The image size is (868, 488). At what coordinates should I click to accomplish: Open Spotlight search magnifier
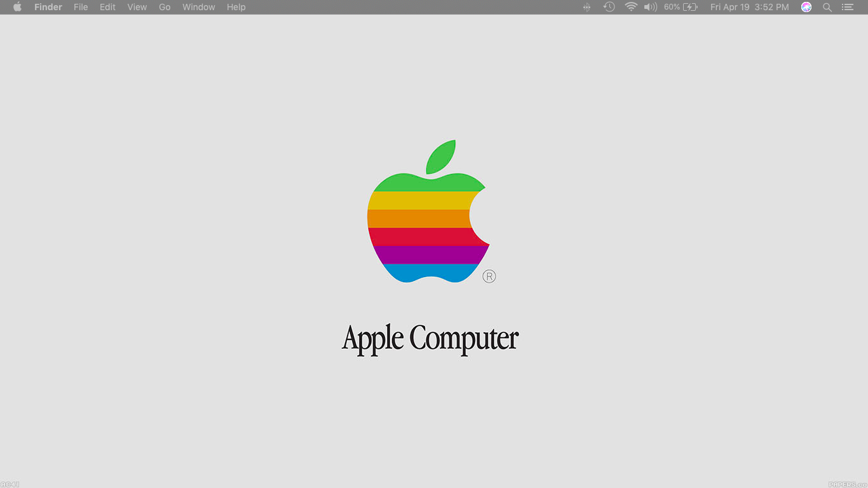(x=827, y=7)
